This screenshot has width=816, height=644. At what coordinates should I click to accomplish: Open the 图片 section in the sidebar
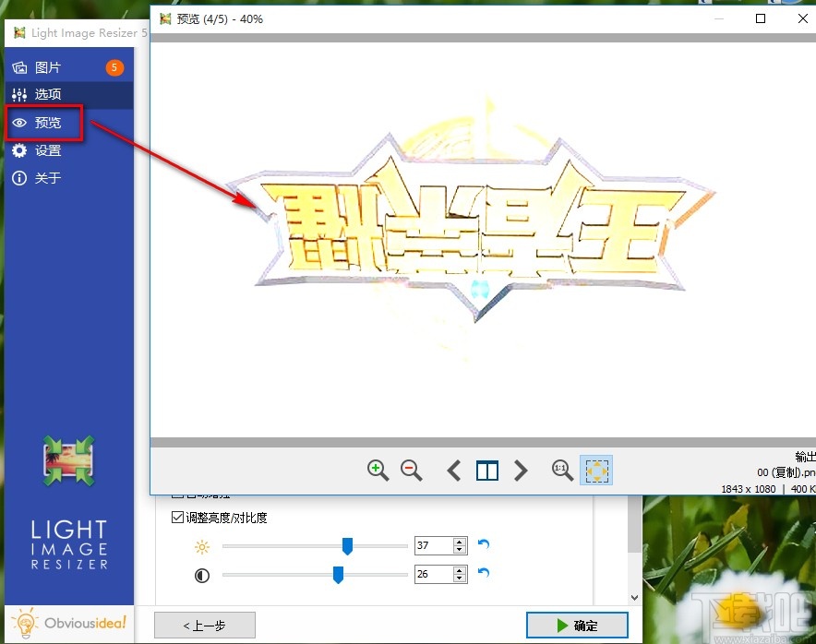(x=68, y=67)
